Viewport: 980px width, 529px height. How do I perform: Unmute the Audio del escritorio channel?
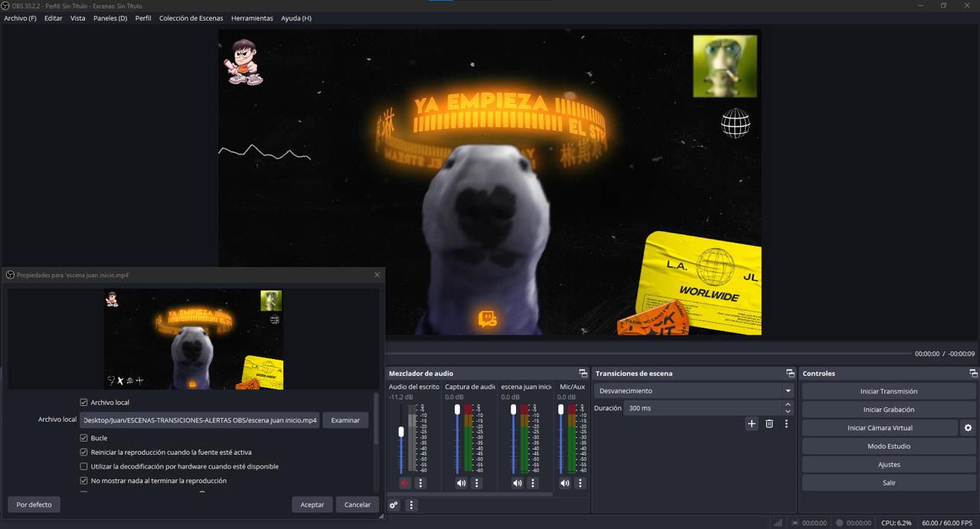point(404,483)
